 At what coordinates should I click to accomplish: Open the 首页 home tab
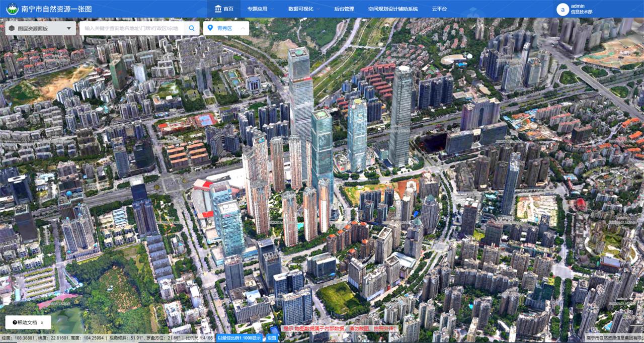point(224,9)
